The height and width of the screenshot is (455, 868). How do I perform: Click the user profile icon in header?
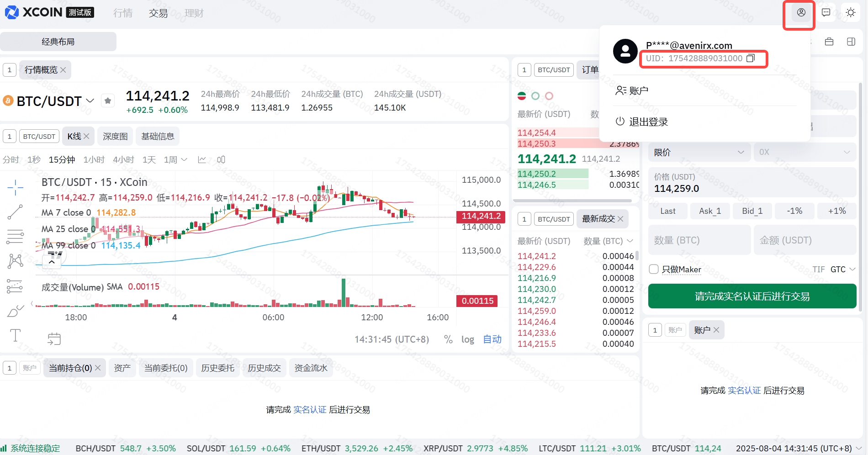click(801, 13)
